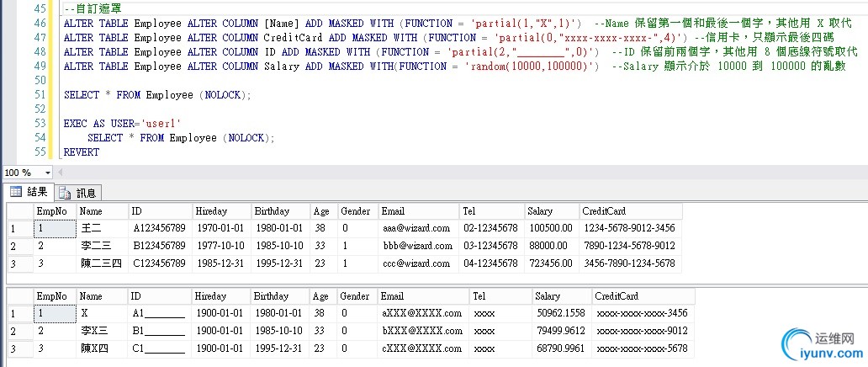Image resolution: width=868 pixels, height=367 pixels.
Task: Click the masked card xxxx-xxxx-xxxx-5678
Action: 643,348
